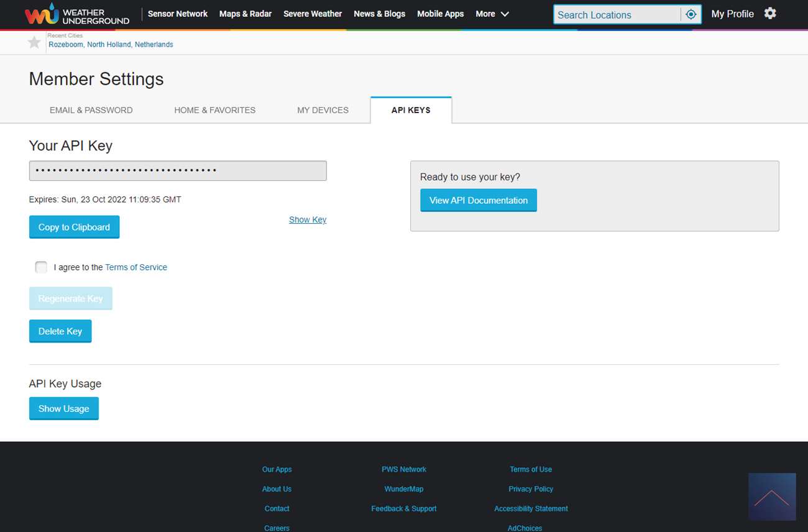The image size is (808, 532).
Task: Click the Weather Underground logo
Action: 76,14
